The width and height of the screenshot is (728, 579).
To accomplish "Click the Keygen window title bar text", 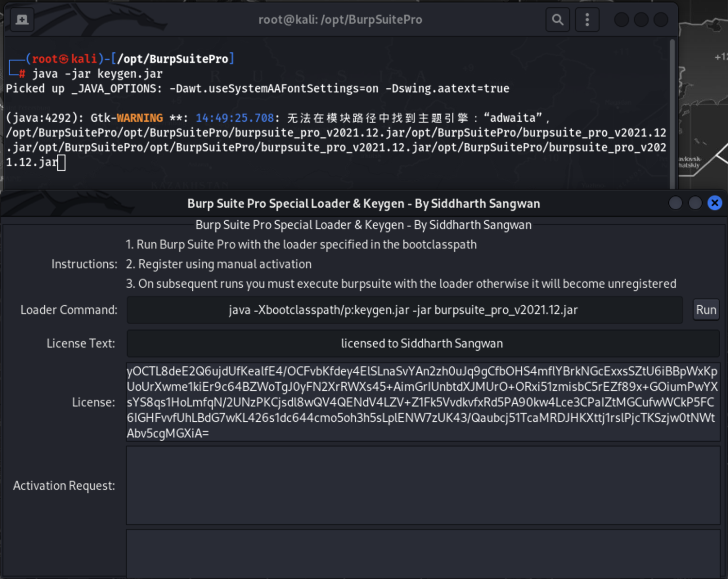I will click(x=364, y=203).
